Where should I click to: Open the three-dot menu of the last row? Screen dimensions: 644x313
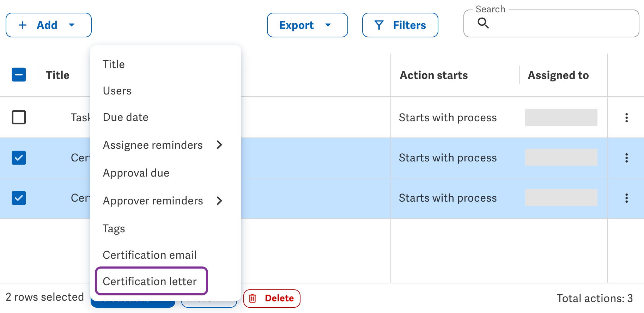626,198
